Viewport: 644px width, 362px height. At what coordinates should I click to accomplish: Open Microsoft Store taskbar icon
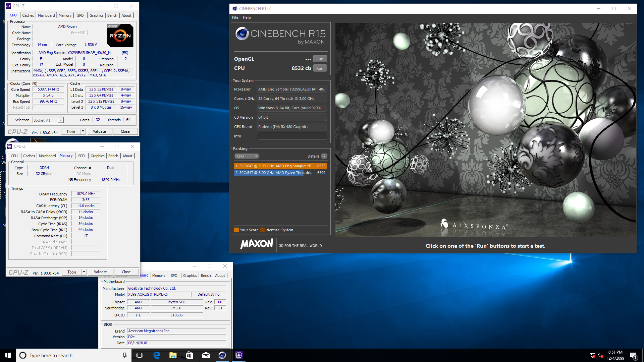189,355
